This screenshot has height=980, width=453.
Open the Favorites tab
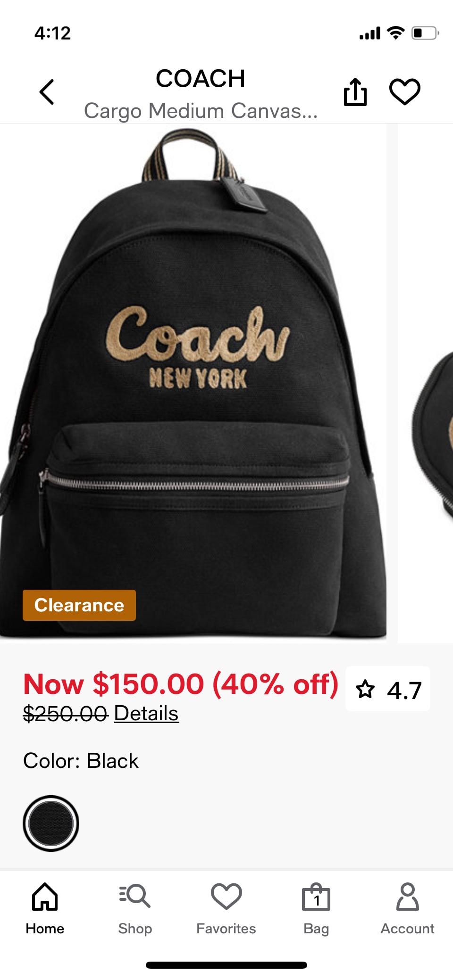pos(226,909)
